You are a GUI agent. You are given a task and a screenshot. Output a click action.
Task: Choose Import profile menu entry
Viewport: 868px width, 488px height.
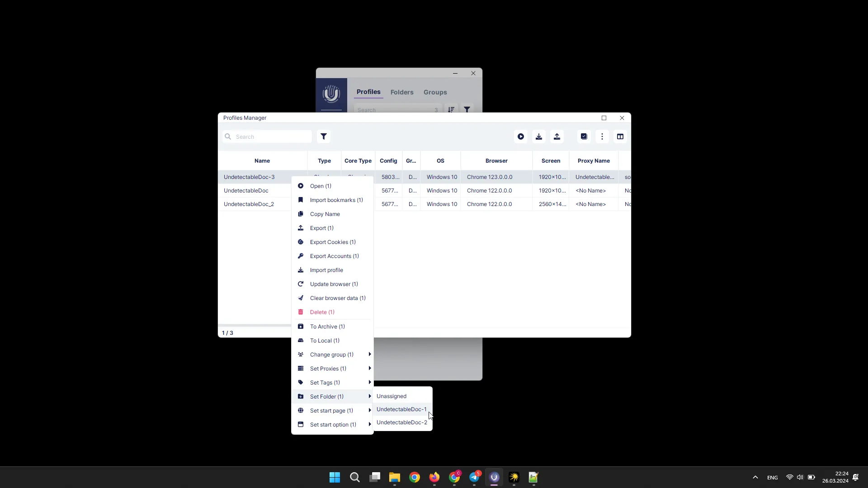click(332, 270)
